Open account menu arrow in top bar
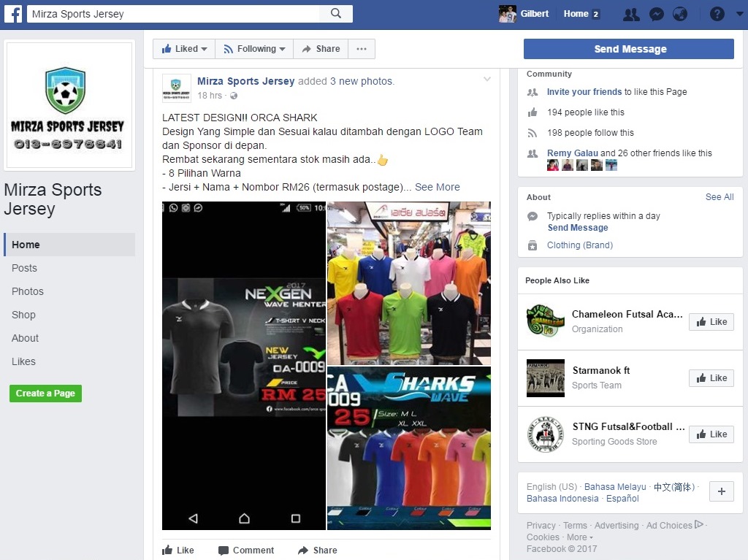This screenshot has height=560, width=748. [740, 15]
